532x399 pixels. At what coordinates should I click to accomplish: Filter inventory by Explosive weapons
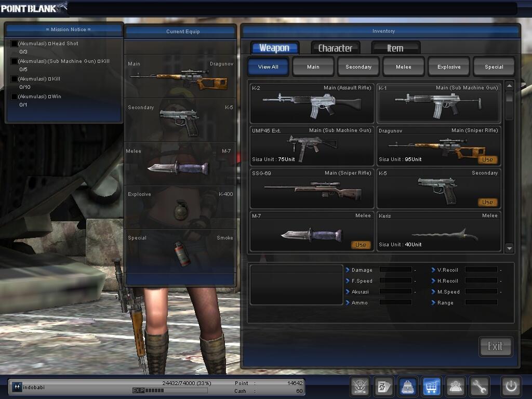point(449,66)
